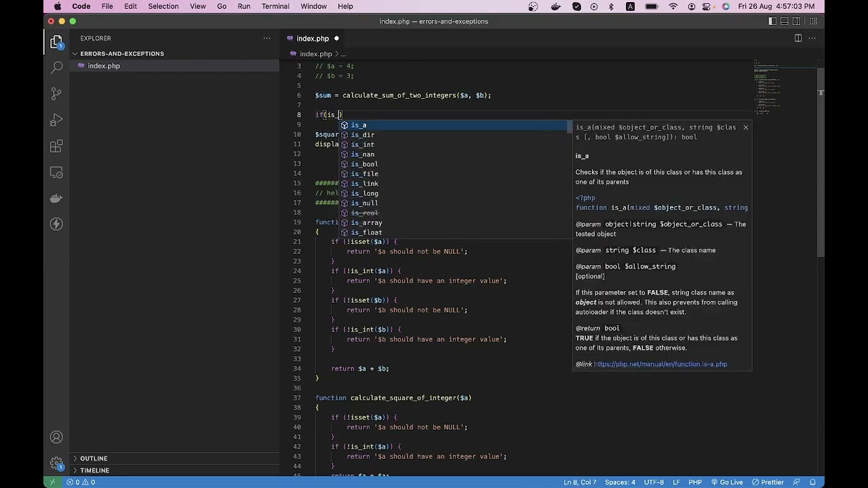Toggle panel layout icon in title bar
868x488 pixels.
pos(786,21)
